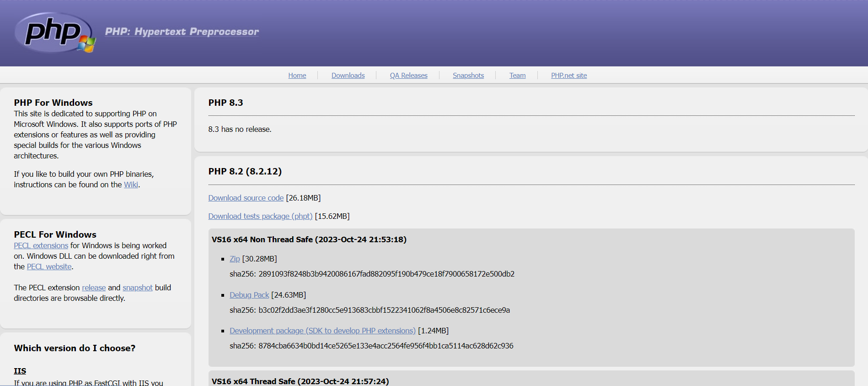The height and width of the screenshot is (386, 868).
Task: Visit the PHP.net site link
Action: pos(568,76)
